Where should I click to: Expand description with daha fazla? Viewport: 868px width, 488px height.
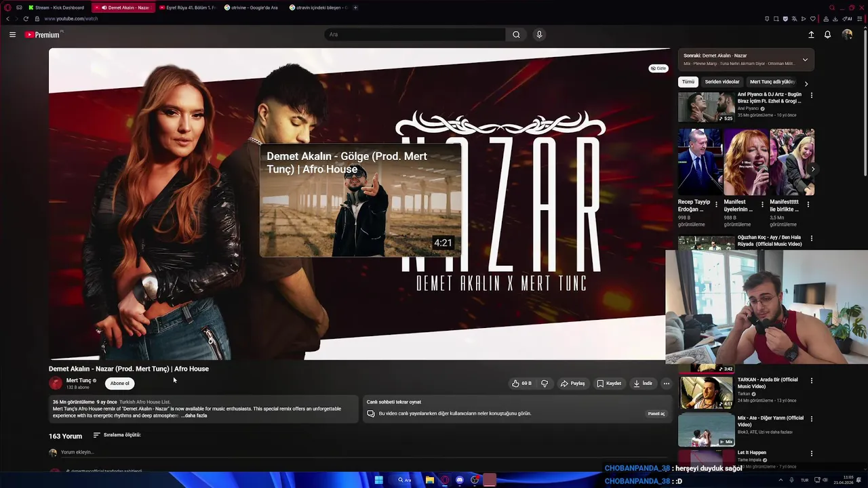click(x=194, y=415)
